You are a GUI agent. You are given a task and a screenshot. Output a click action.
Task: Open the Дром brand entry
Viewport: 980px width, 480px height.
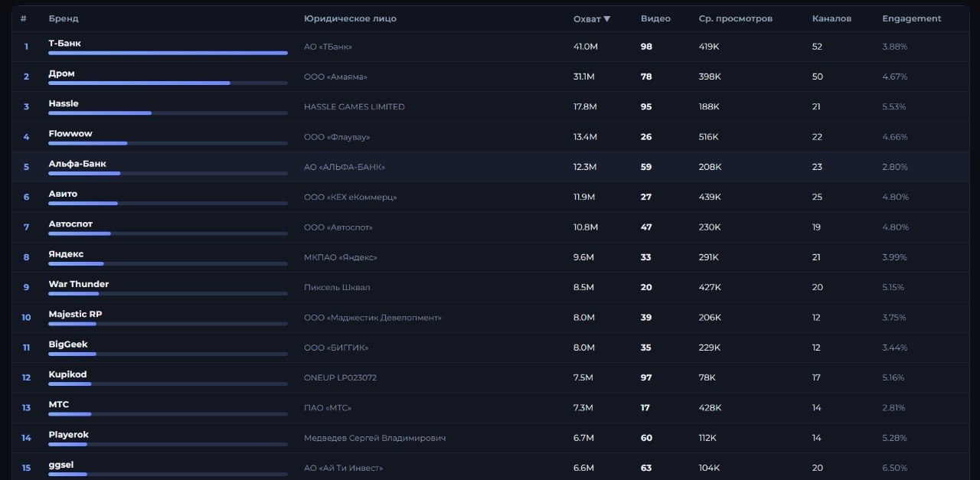point(61,73)
